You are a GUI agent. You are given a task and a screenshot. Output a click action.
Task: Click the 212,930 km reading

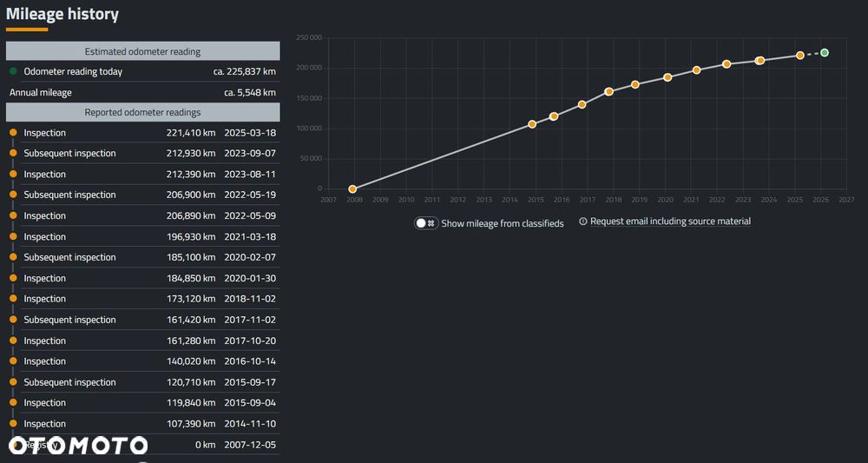click(x=191, y=154)
